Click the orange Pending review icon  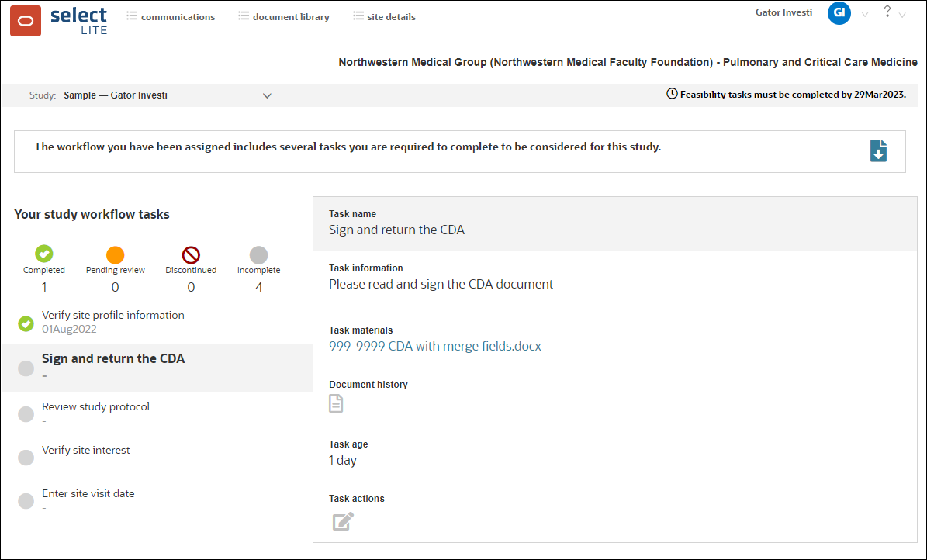115,256
